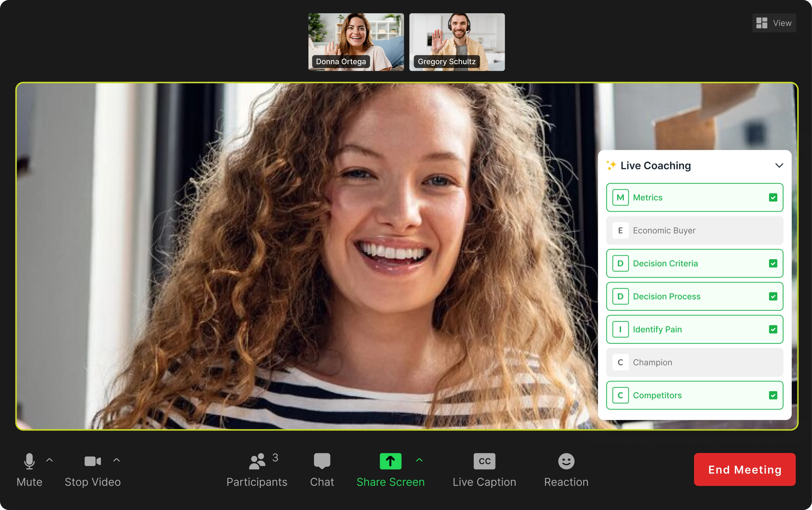Uncheck the Decision Criteria checkbox
812x510 pixels.
point(773,263)
